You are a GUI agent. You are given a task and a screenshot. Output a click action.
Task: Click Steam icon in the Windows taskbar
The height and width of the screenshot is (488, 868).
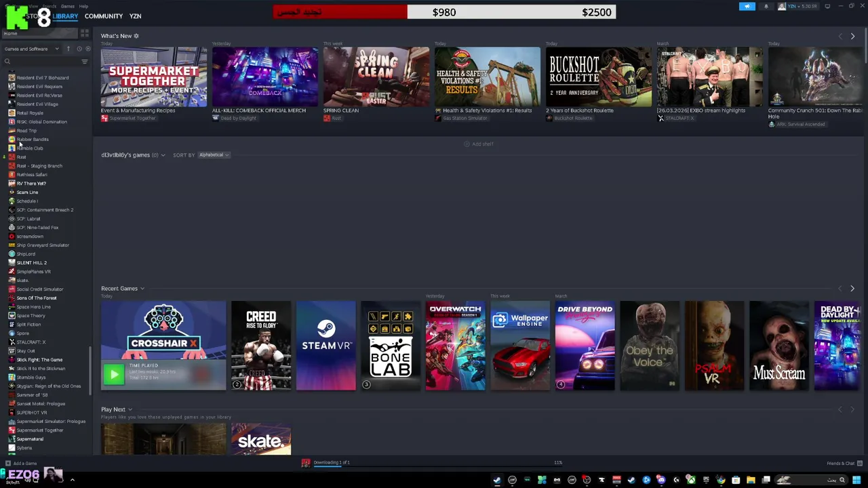coord(497,481)
